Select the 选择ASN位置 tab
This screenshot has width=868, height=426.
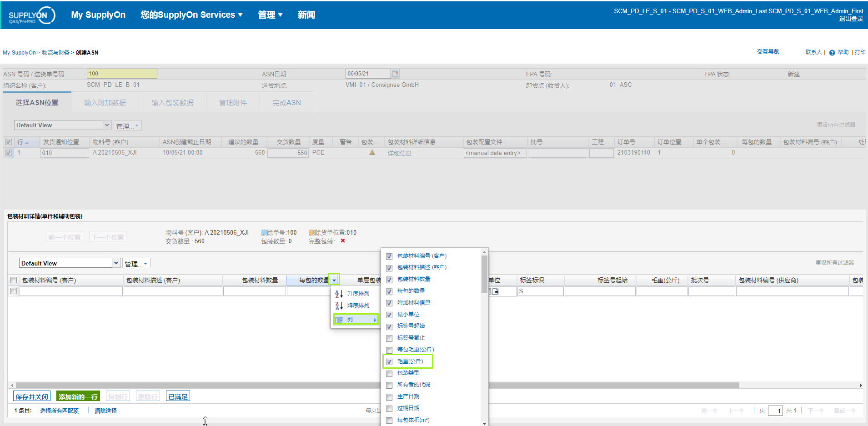pos(37,103)
